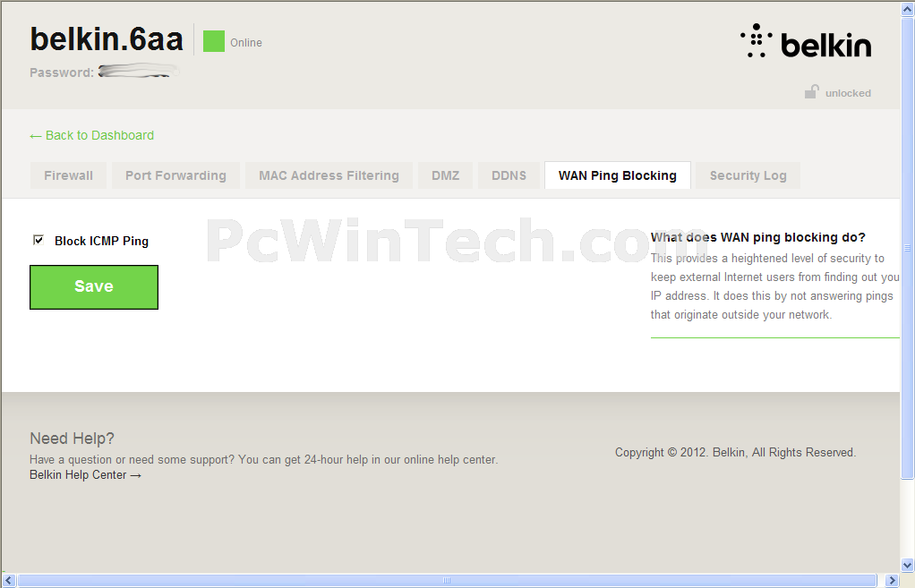Image resolution: width=915 pixels, height=588 pixels.
Task: Click the 'unlocked' status text
Action: click(848, 93)
